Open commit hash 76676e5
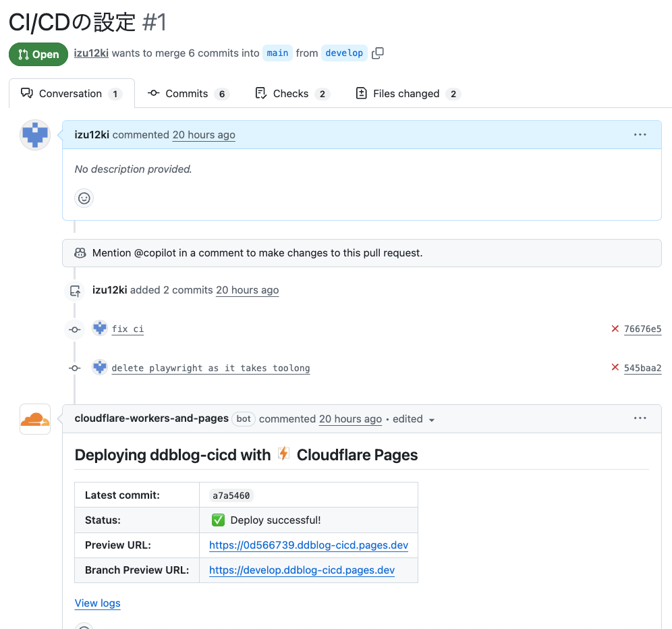Screen dimensions: 672x629 tap(642, 329)
